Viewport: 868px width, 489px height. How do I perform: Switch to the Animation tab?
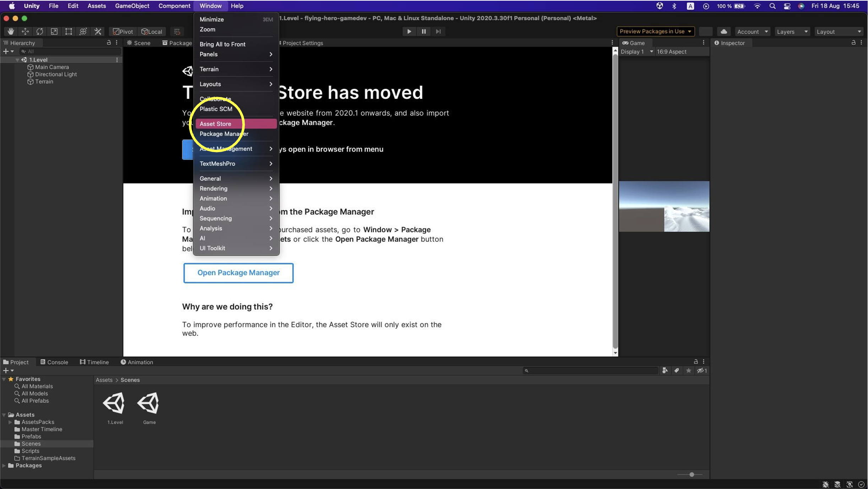(137, 362)
